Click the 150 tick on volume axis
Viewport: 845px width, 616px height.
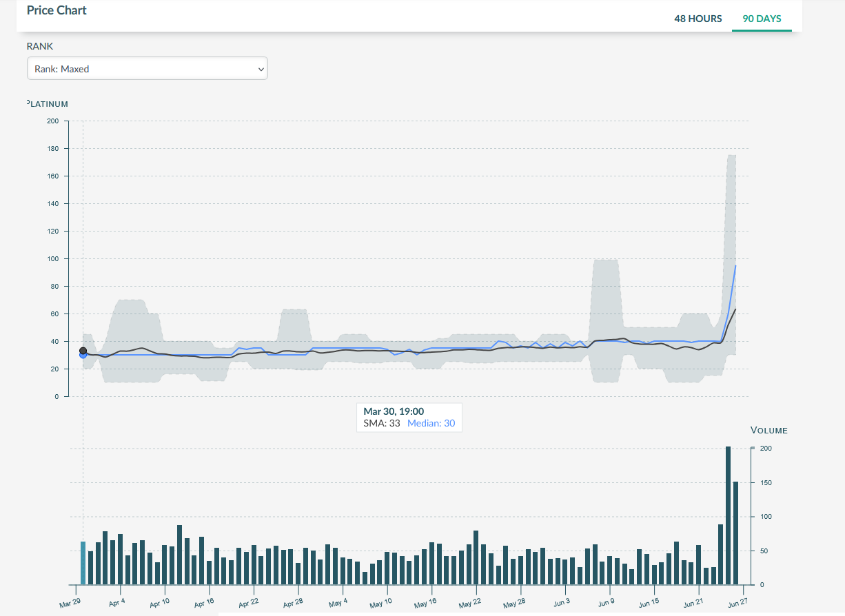(766, 483)
